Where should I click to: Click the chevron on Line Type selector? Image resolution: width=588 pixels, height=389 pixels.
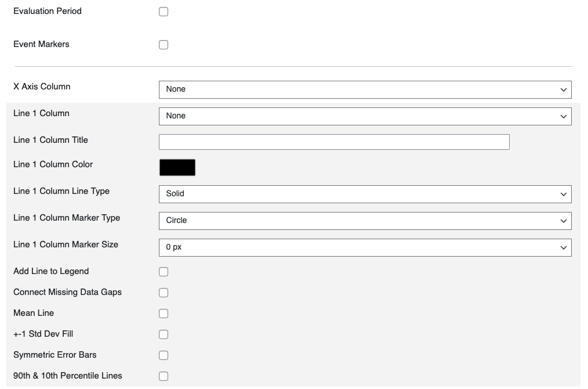tap(562, 194)
